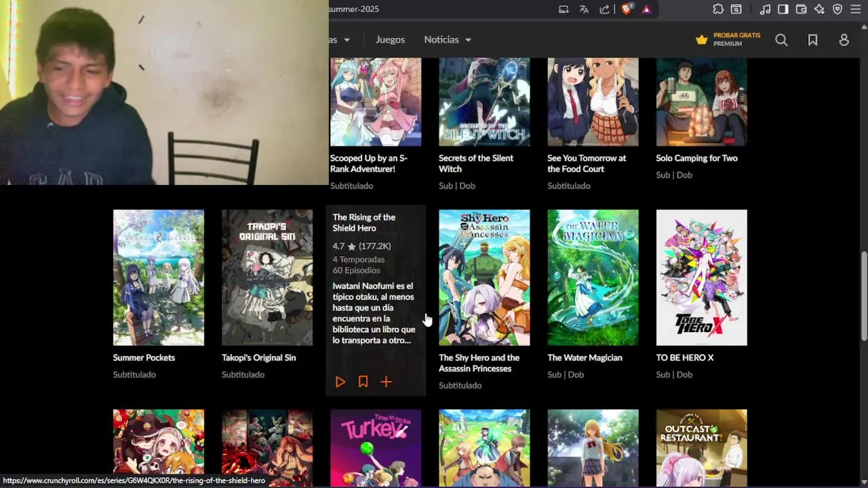Image resolution: width=868 pixels, height=488 pixels.
Task: Open Brave Shields lion icon
Action: point(627,9)
